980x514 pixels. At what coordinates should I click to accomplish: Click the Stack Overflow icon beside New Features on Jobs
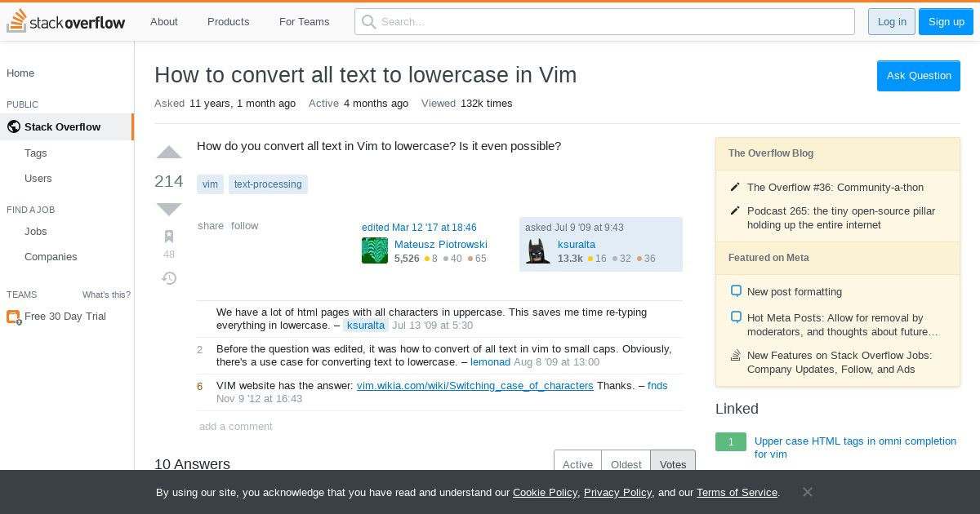735,355
